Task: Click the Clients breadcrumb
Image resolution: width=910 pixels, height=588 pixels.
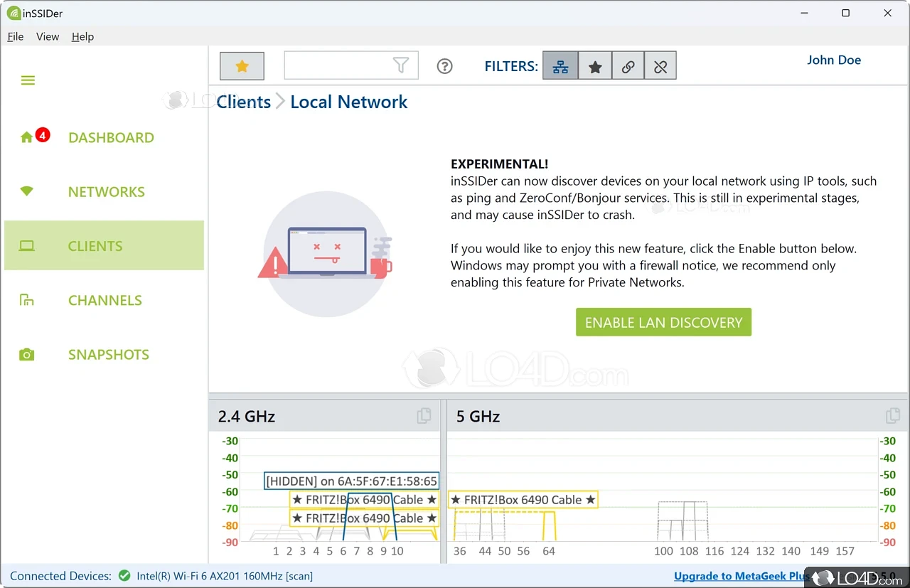Action: [244, 102]
